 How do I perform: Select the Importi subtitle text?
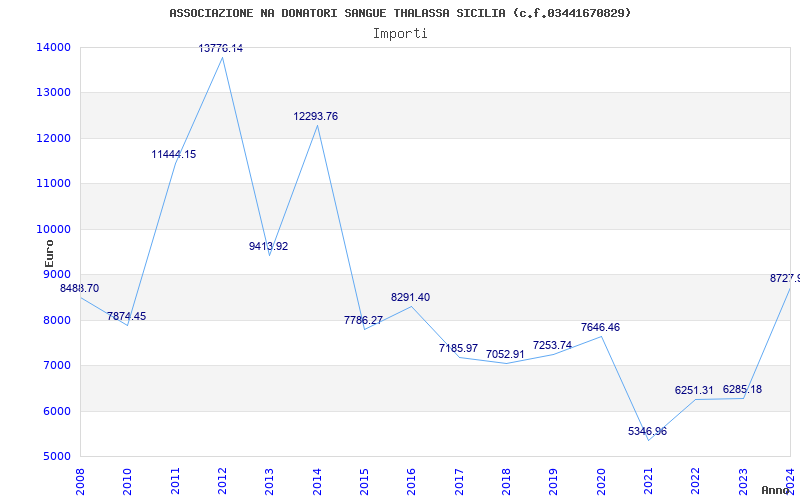(x=400, y=34)
